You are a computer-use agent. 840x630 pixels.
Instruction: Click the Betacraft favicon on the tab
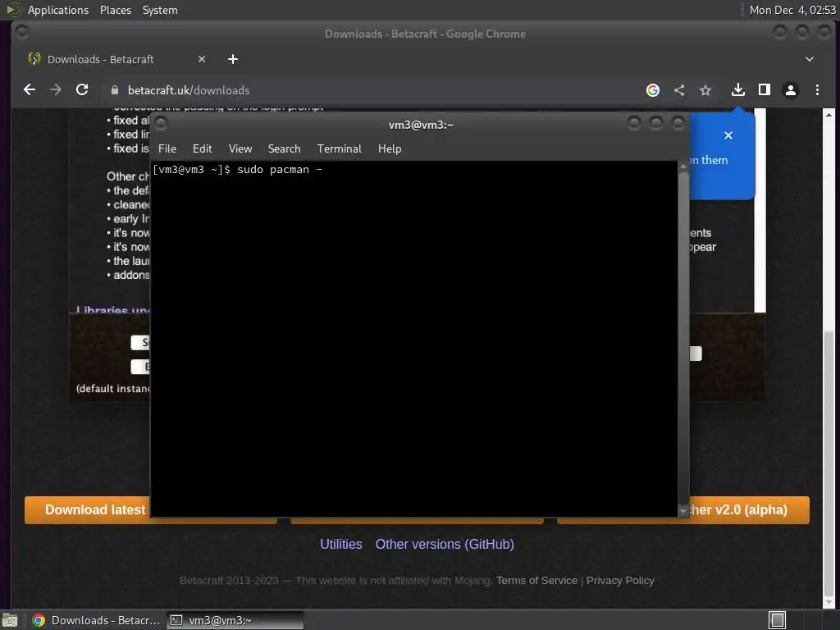34,59
